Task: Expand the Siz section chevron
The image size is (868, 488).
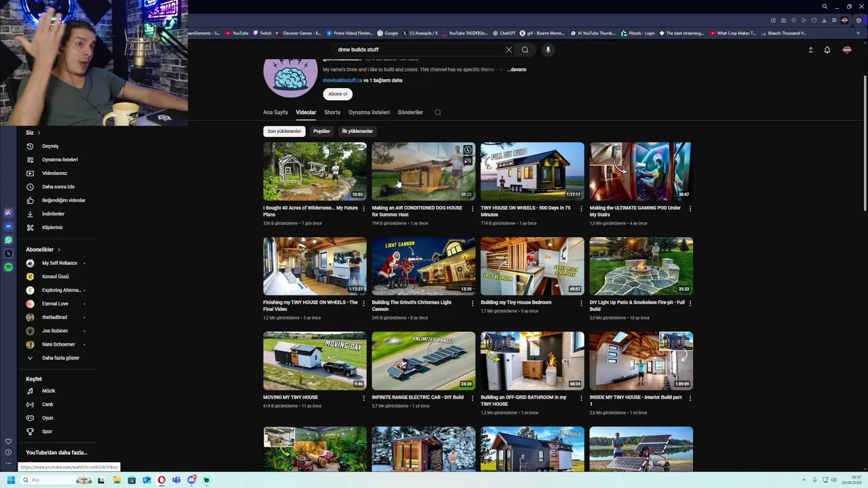Action: coord(39,133)
